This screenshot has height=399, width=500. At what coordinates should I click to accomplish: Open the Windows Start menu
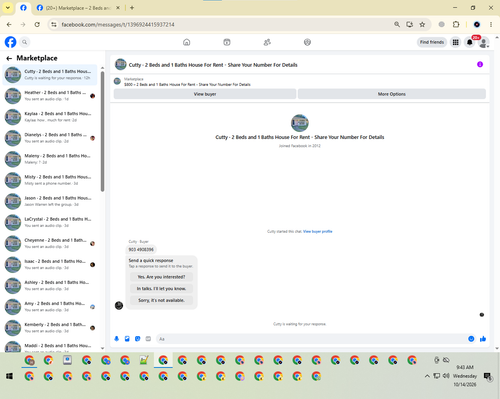(x=9, y=376)
